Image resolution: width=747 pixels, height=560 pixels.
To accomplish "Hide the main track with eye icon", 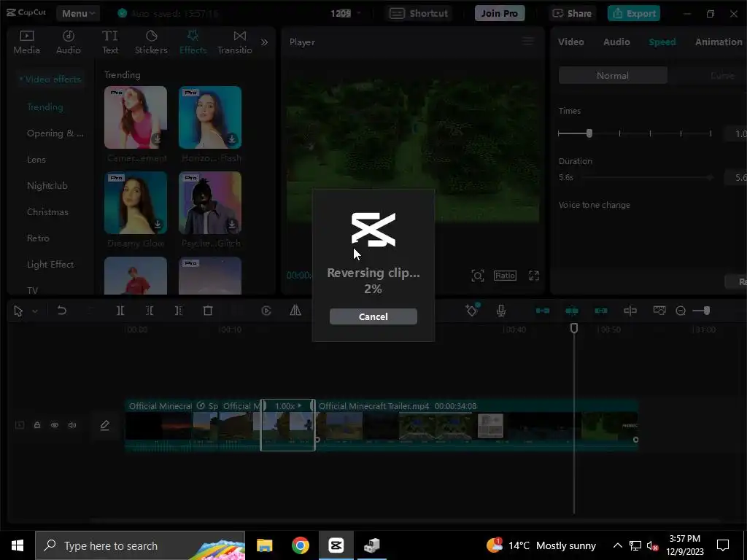I will (x=55, y=425).
